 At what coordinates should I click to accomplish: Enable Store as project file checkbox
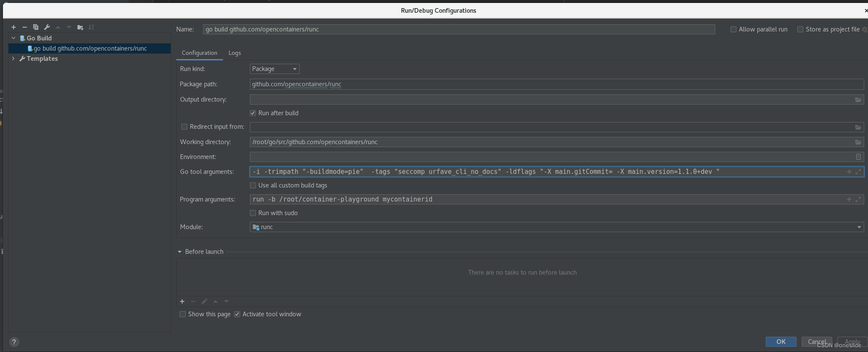800,29
